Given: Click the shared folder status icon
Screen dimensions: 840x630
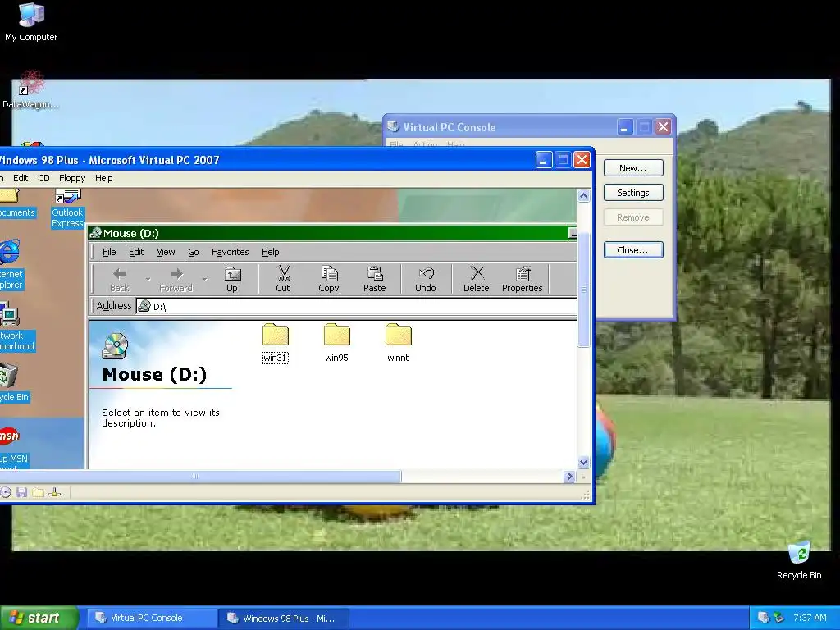Looking at the screenshot, I should click(x=38, y=492).
